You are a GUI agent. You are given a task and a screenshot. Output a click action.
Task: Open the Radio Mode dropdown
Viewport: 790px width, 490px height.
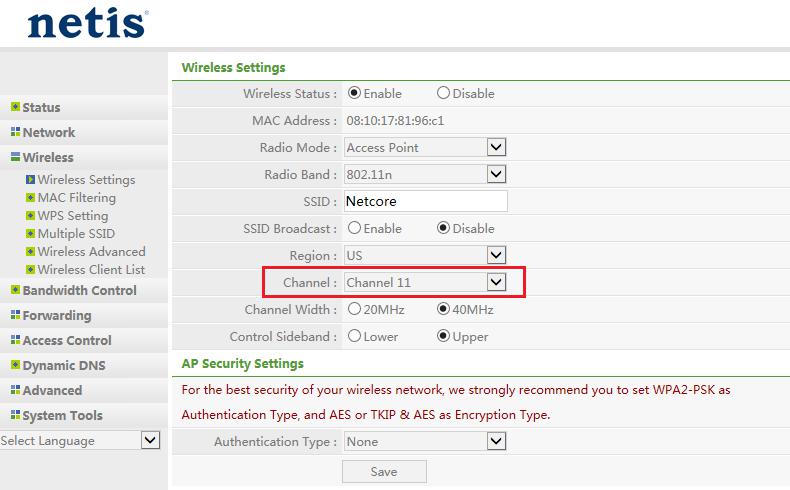point(496,147)
